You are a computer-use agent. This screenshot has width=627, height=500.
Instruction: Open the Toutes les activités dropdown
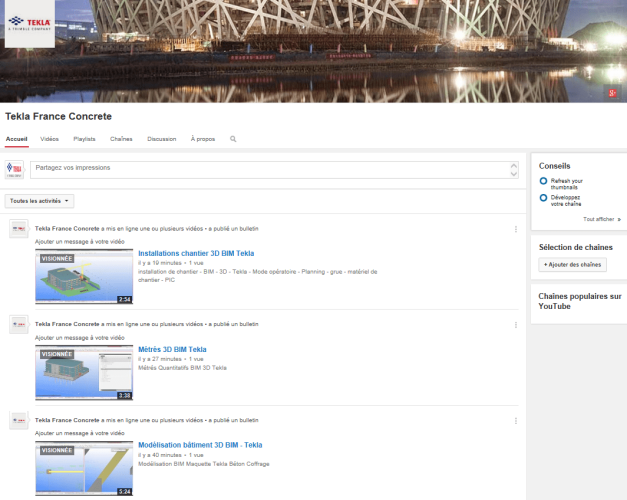point(39,201)
